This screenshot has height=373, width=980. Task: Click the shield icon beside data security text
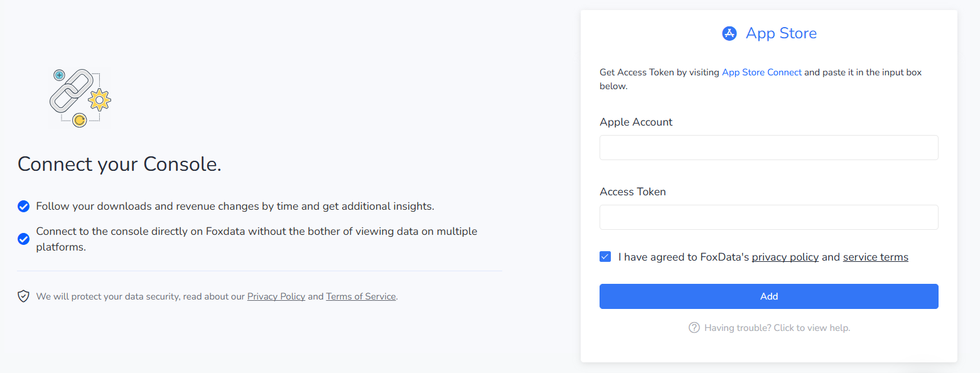(x=23, y=296)
